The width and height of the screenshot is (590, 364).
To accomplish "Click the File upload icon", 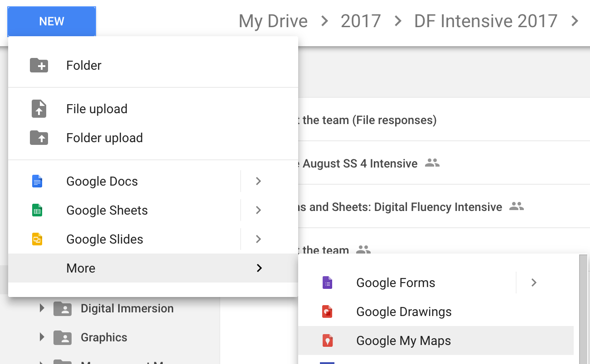I will 39,109.
